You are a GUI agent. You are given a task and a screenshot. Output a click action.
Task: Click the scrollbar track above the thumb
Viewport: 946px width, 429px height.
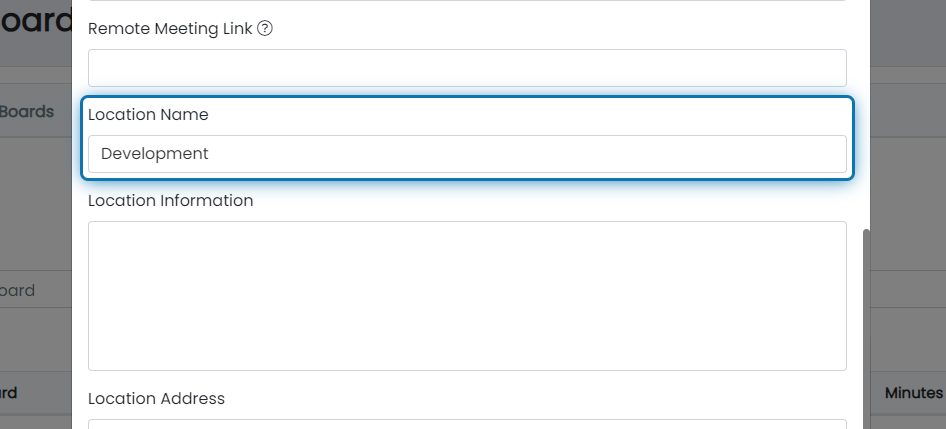867,115
